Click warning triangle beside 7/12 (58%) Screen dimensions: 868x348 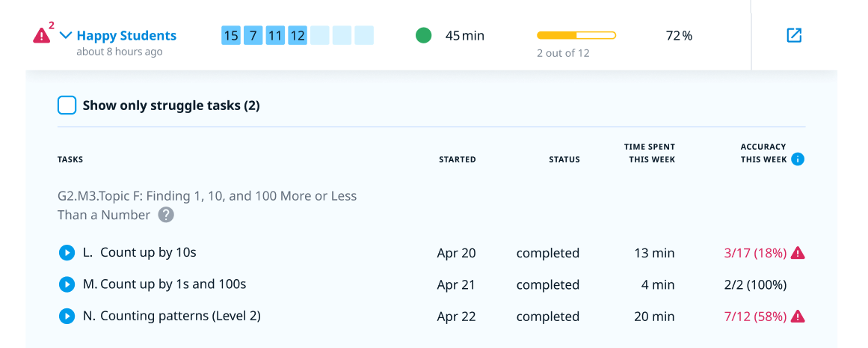pyautogui.click(x=798, y=316)
